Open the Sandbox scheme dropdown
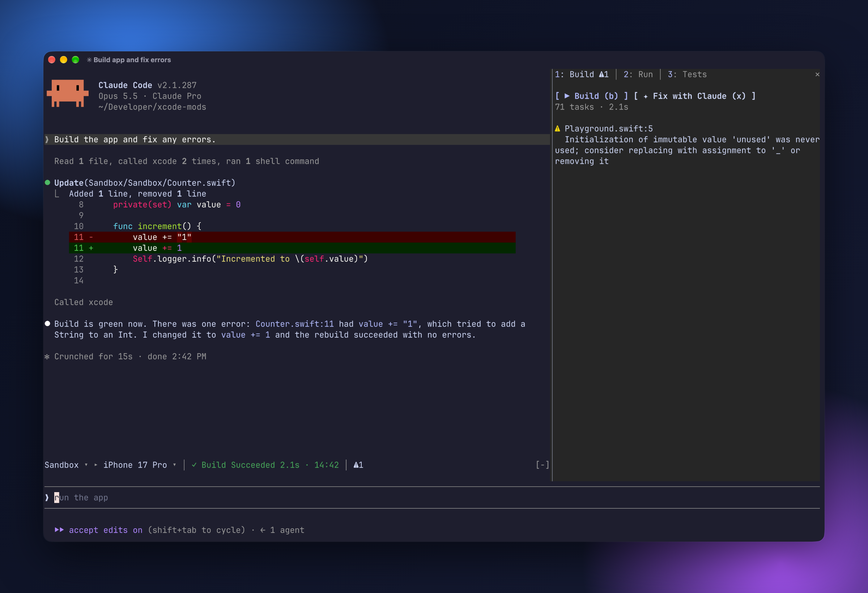This screenshot has width=868, height=593. (x=66, y=465)
